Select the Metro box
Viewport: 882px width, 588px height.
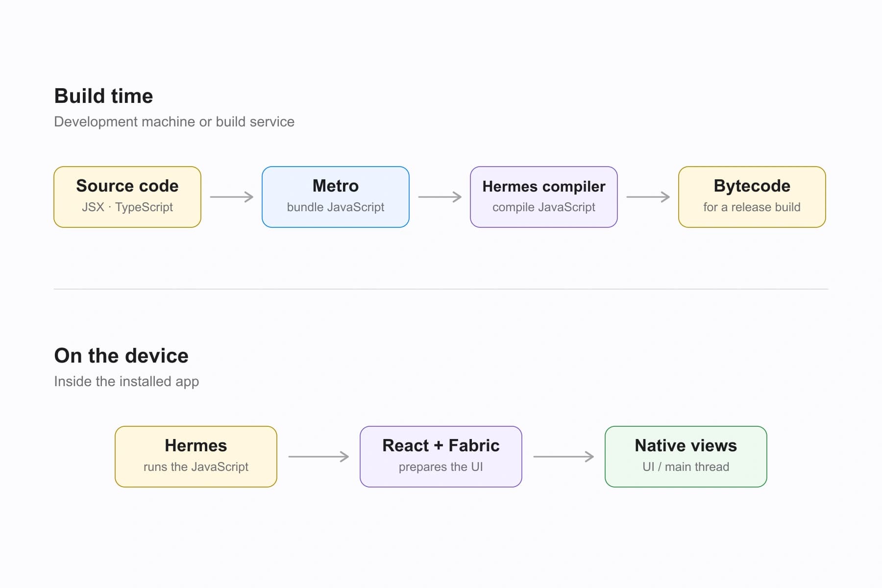click(x=336, y=197)
